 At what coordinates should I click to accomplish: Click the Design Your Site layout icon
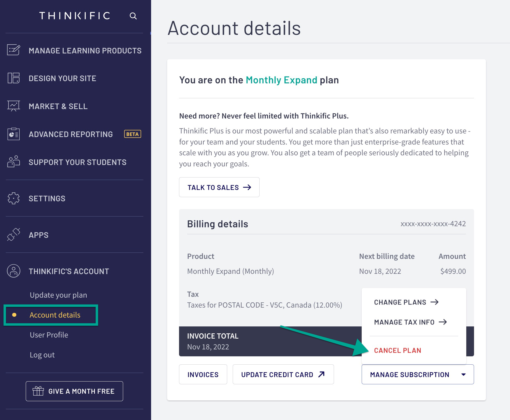point(14,78)
